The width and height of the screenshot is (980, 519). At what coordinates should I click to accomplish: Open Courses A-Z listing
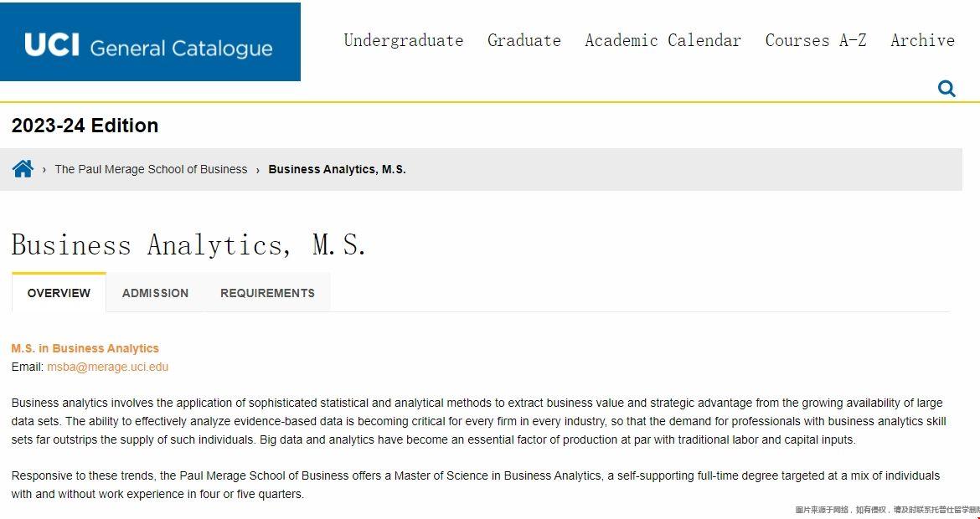point(816,40)
